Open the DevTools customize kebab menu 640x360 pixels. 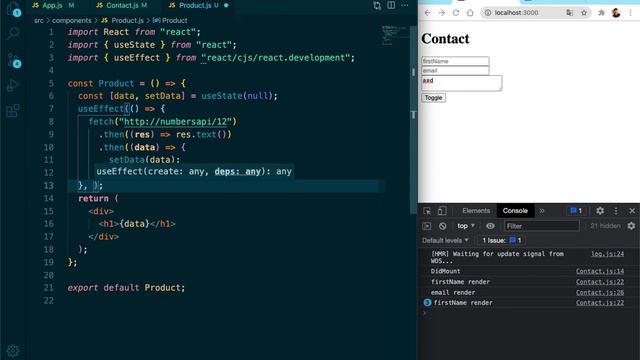(616, 211)
